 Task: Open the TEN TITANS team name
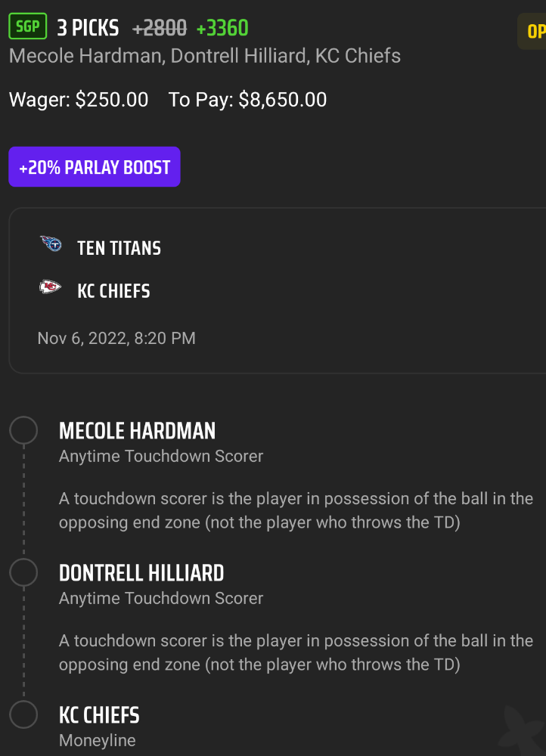[x=119, y=248]
